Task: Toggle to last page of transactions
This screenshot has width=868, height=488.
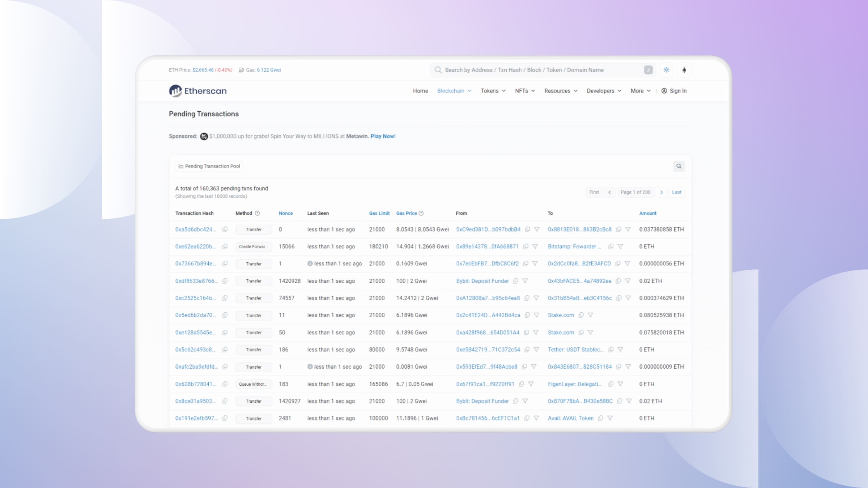Action: coord(677,192)
